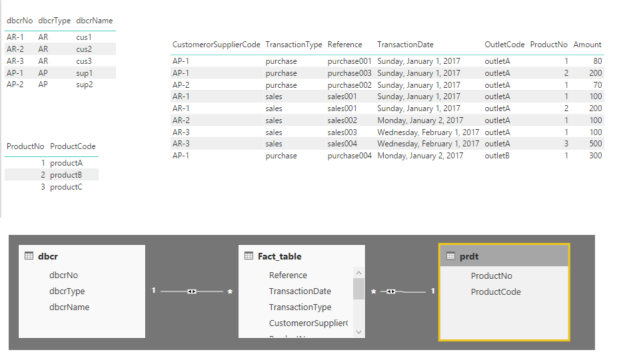Select cell sales002
629x364 pixels.
click(x=342, y=120)
